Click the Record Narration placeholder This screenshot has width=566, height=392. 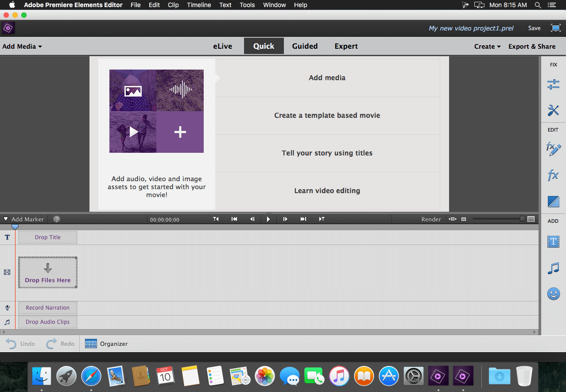click(48, 308)
